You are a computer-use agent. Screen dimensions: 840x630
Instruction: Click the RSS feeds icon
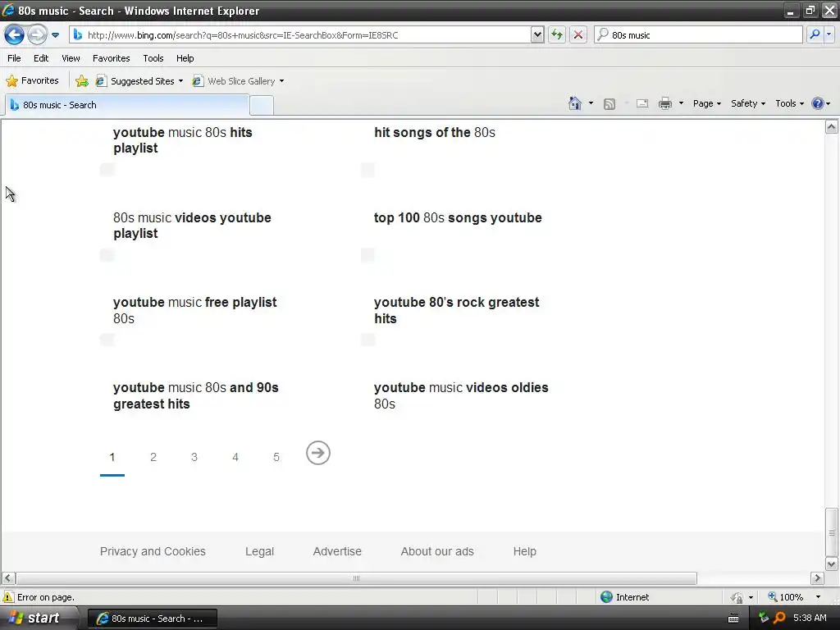[609, 104]
